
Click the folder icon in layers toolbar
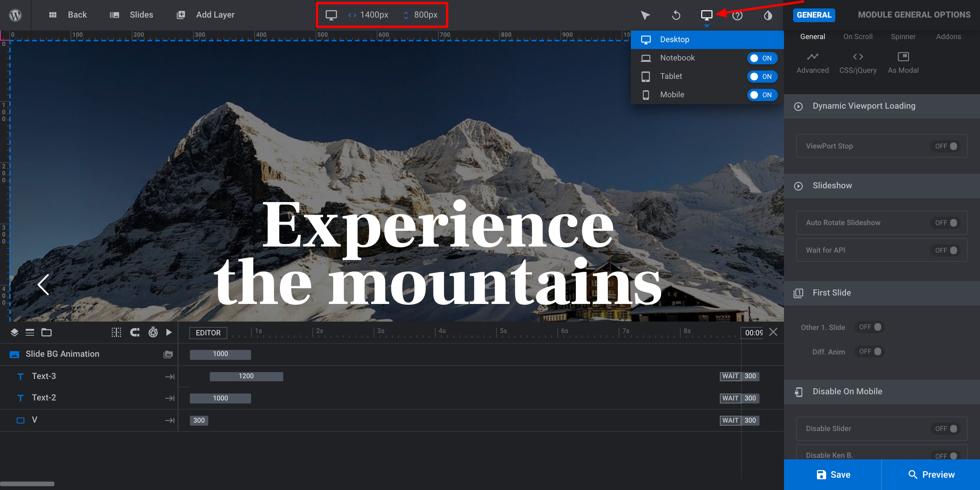[x=46, y=332]
